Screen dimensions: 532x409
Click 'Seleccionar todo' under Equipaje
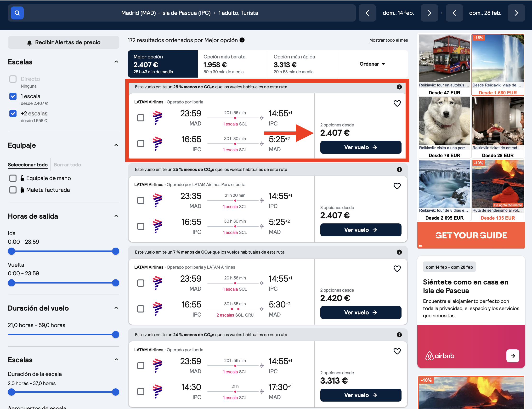click(28, 165)
